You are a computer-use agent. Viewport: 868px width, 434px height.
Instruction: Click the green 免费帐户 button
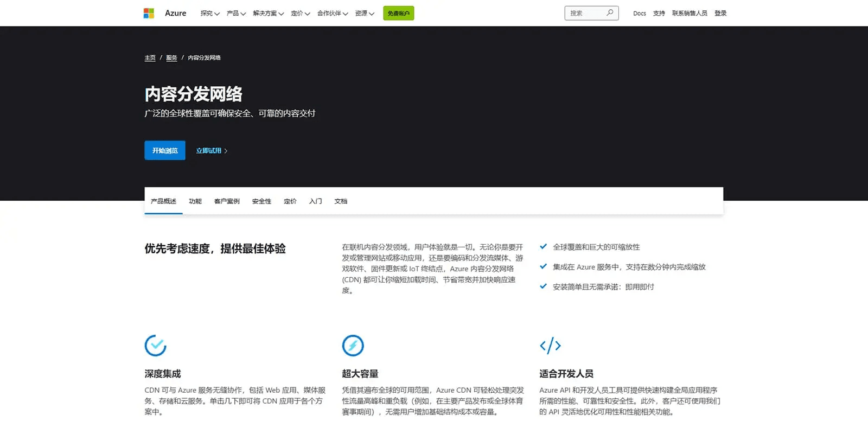[398, 13]
